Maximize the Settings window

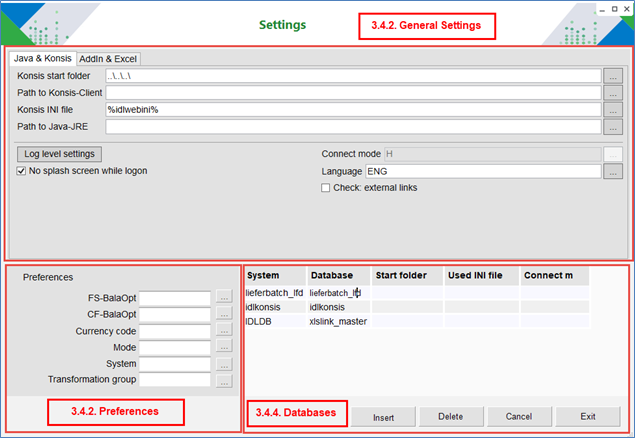(614, 9)
